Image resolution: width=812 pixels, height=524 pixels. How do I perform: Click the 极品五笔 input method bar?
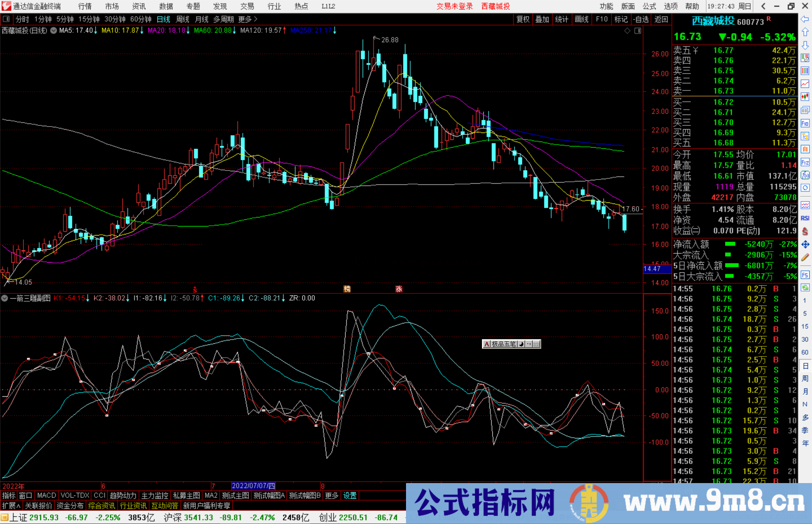click(511, 344)
